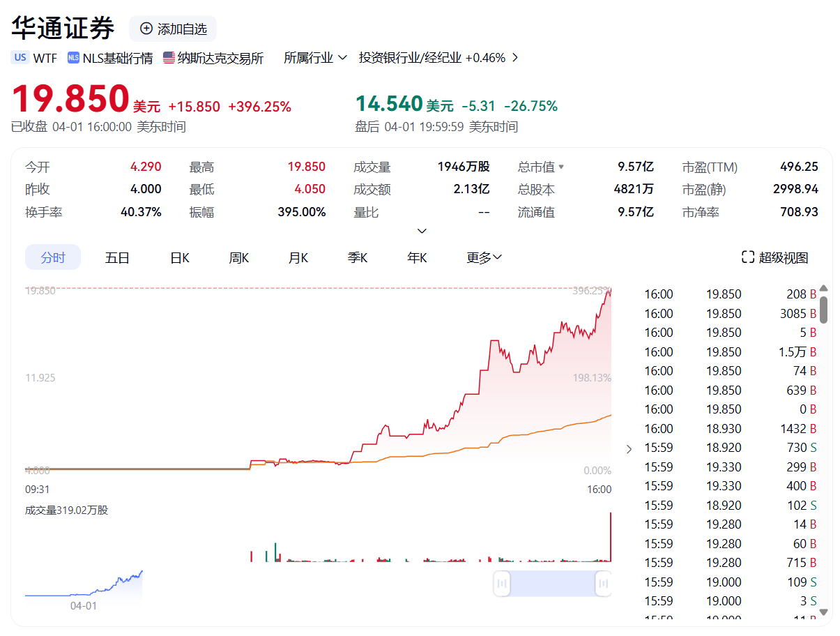Click the 振幅 value 395.00%
This screenshot has height=636, width=840.
tap(302, 212)
